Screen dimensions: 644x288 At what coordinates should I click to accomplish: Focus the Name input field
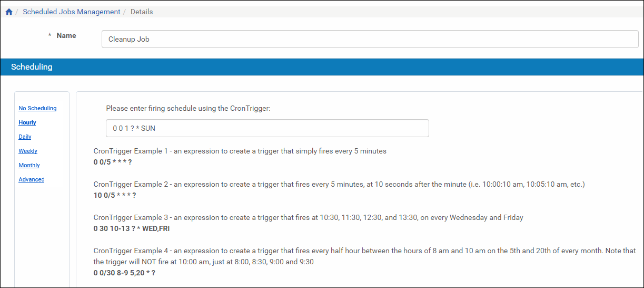pos(370,39)
